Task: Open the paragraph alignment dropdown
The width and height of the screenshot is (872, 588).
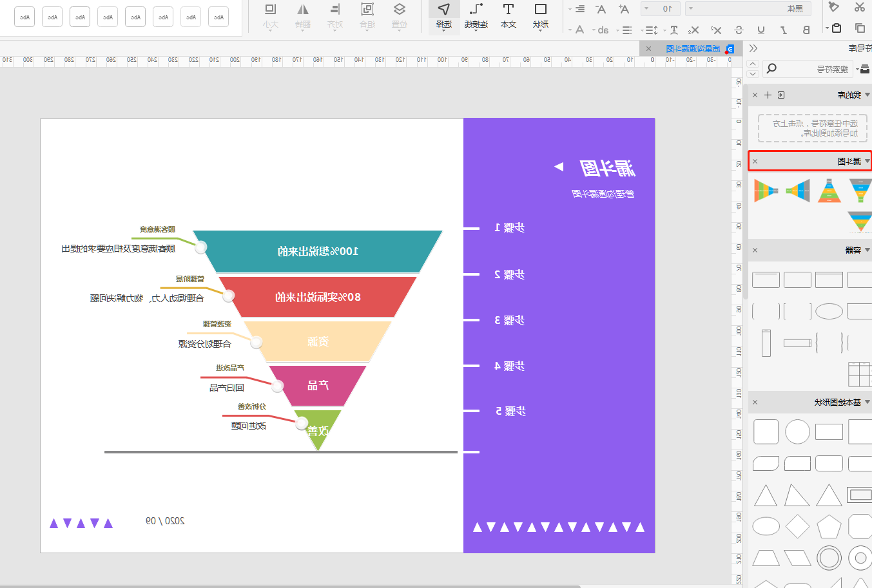Action: 577,8
